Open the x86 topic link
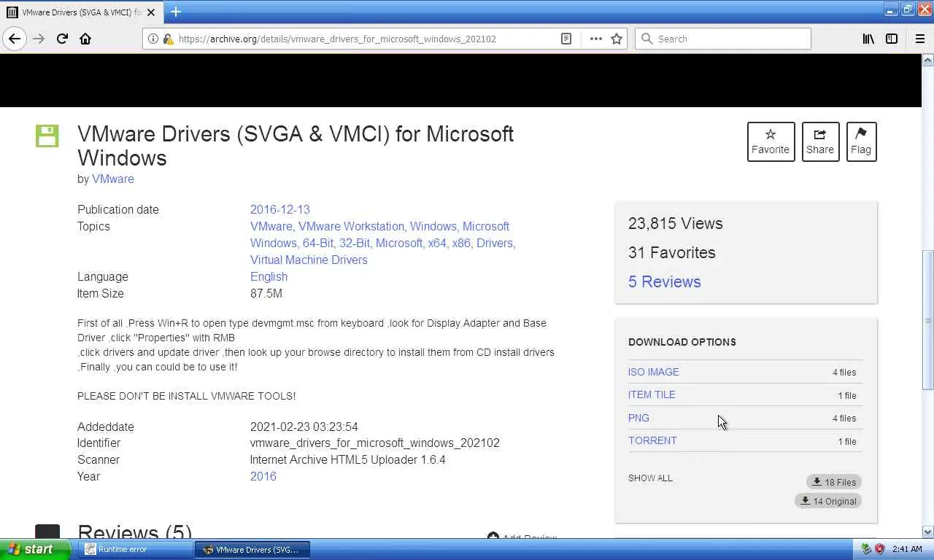The height and width of the screenshot is (560, 934). [x=461, y=243]
